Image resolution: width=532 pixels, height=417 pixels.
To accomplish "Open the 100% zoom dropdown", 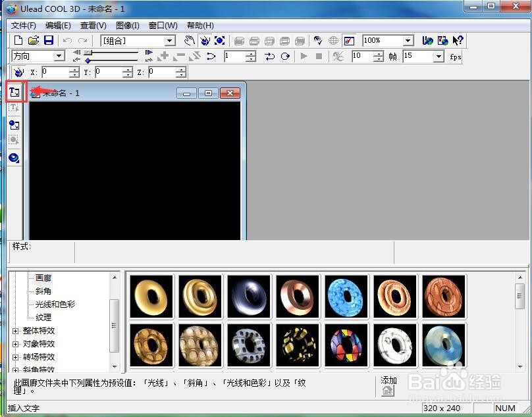I will (408, 41).
